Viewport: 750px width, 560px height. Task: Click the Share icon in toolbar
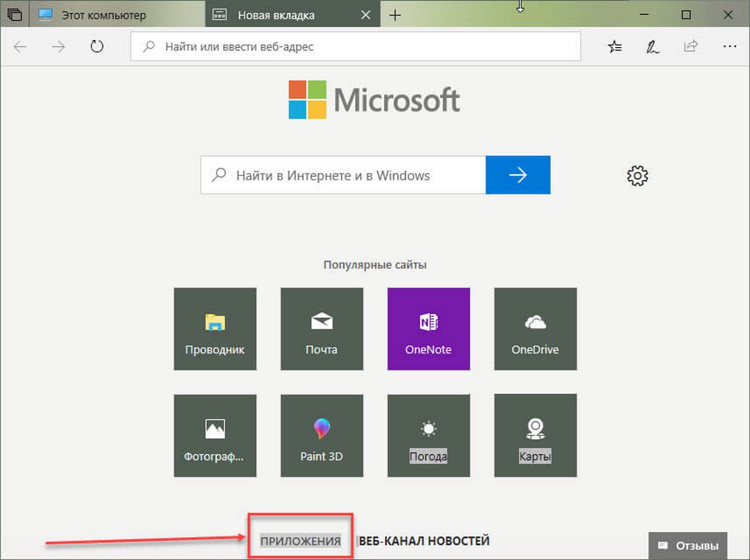[691, 46]
